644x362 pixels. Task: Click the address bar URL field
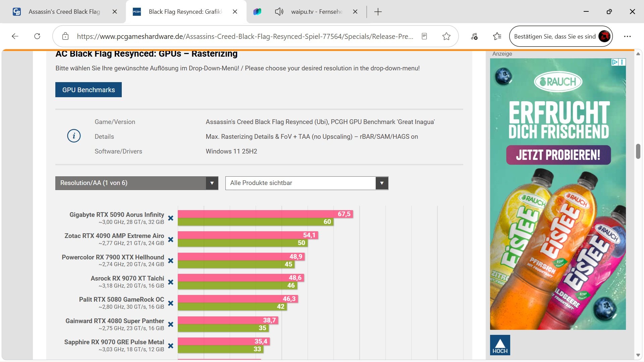point(245,36)
